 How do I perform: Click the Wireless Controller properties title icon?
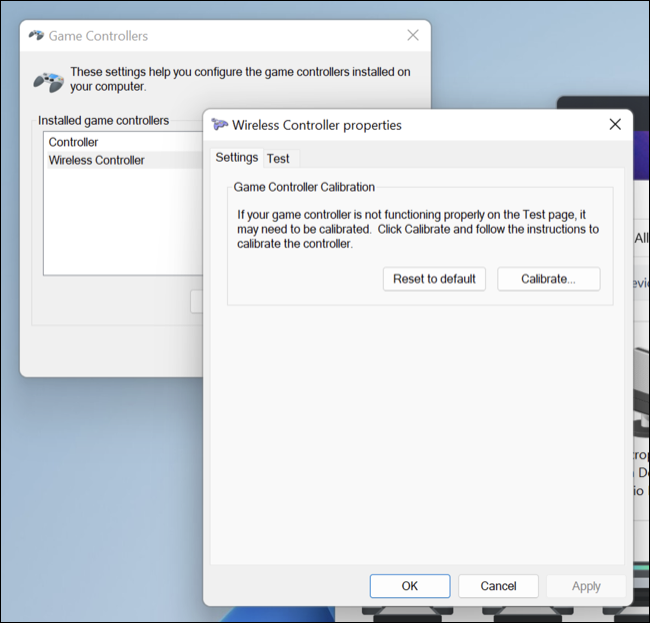coord(219,125)
